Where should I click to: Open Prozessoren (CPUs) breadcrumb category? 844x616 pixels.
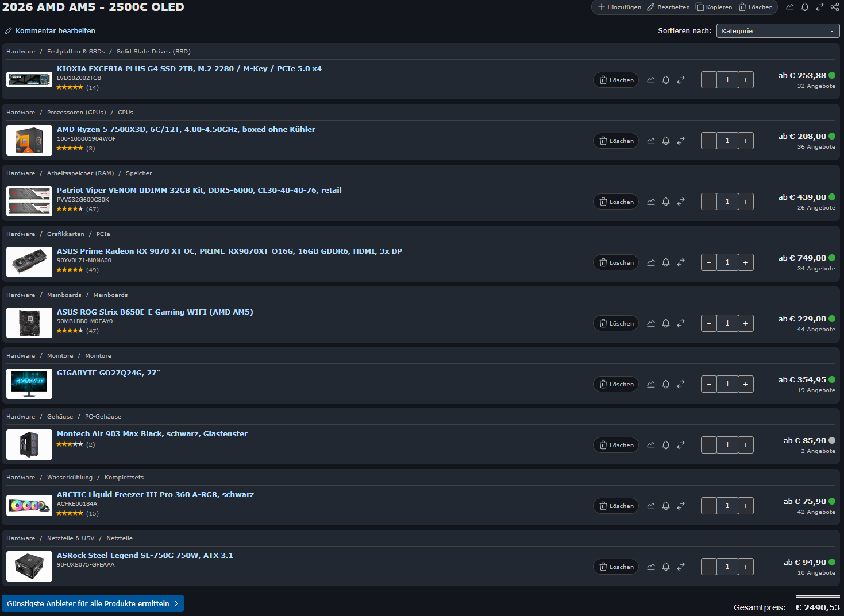coord(76,113)
